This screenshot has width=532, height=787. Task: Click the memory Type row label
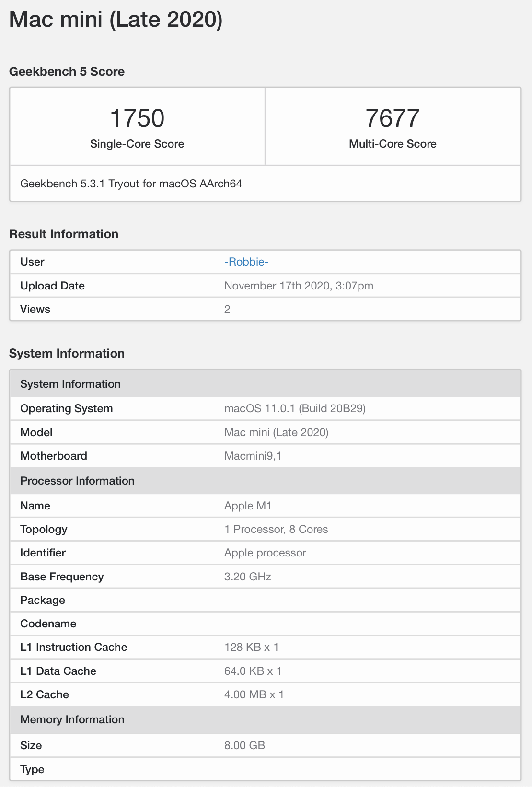coord(32,769)
